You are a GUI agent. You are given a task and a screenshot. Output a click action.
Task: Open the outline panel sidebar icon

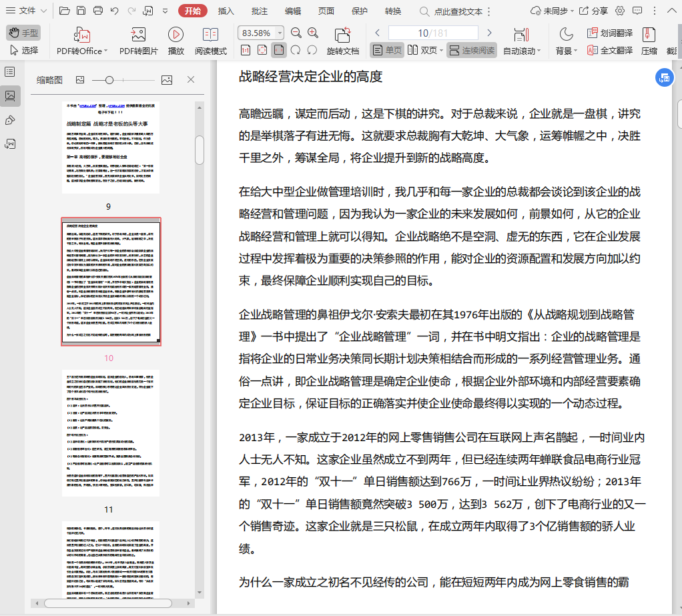[x=10, y=72]
